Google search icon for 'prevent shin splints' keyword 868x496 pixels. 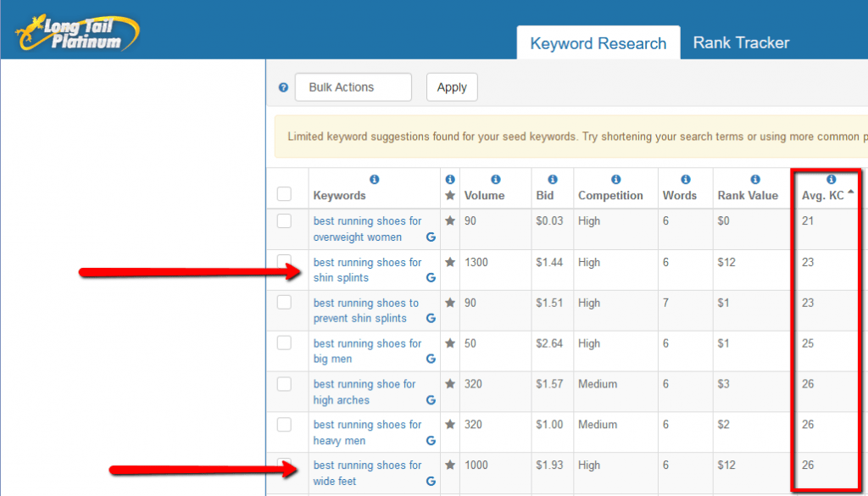(431, 318)
